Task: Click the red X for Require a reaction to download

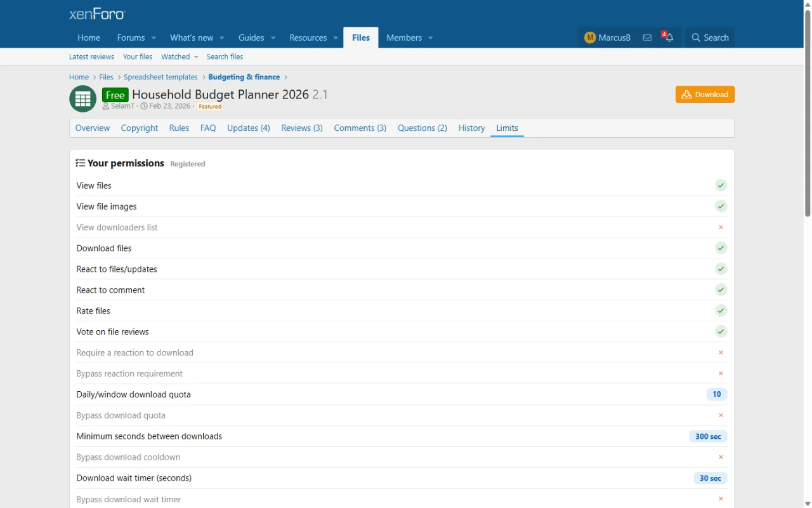Action: (721, 352)
